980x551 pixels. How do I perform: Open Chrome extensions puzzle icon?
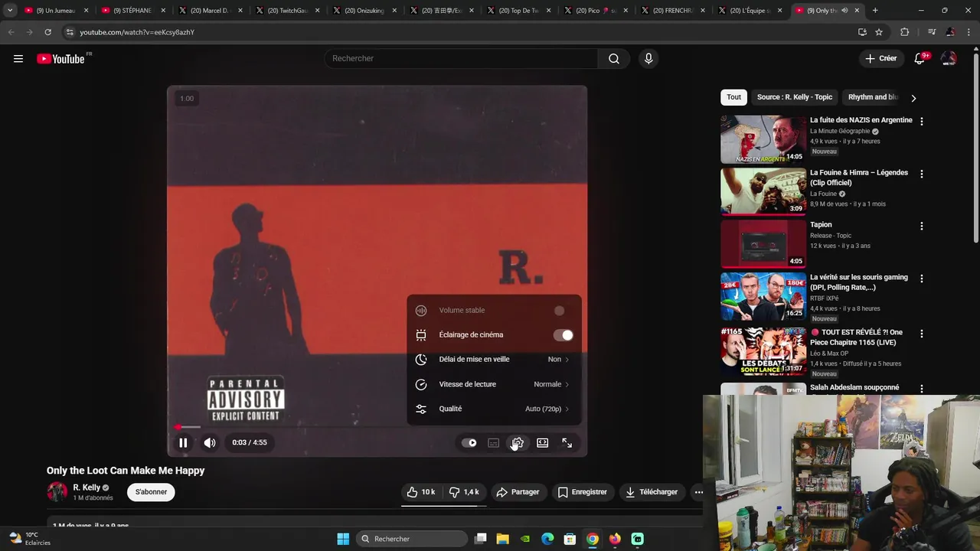905,32
